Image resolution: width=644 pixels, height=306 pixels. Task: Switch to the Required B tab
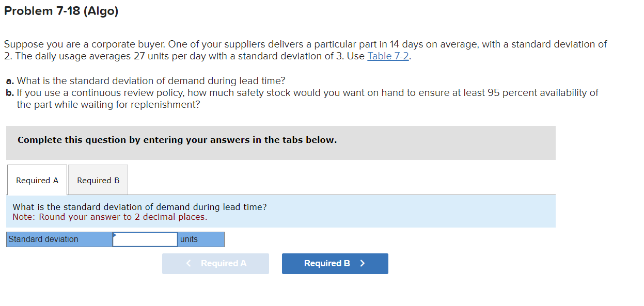click(x=98, y=181)
